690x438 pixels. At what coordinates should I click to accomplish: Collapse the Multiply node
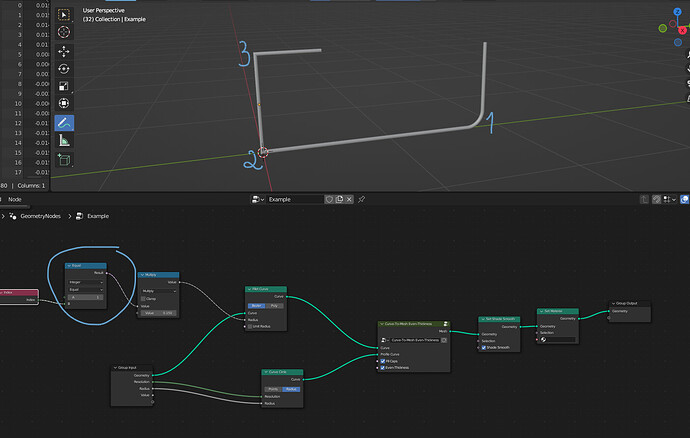142,275
